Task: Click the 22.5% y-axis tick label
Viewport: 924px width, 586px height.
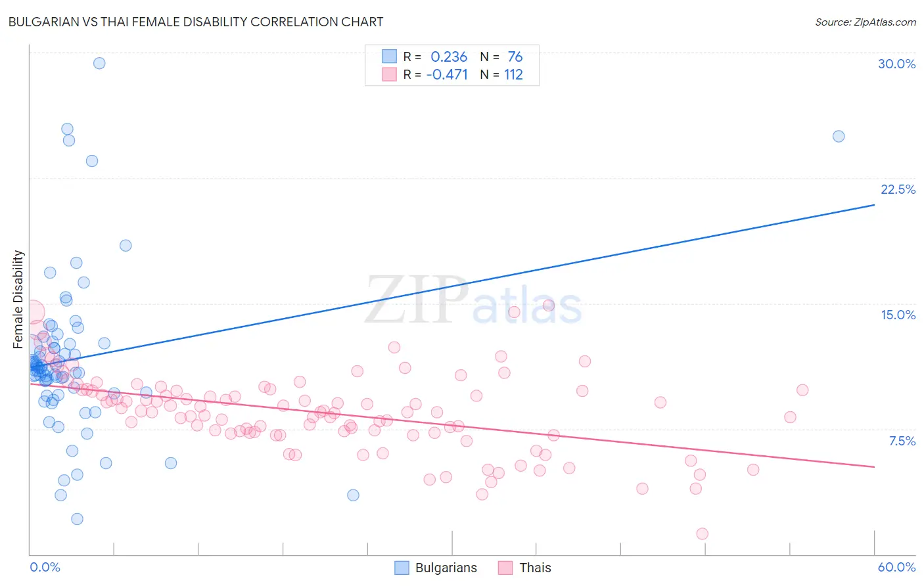Action: [898, 189]
